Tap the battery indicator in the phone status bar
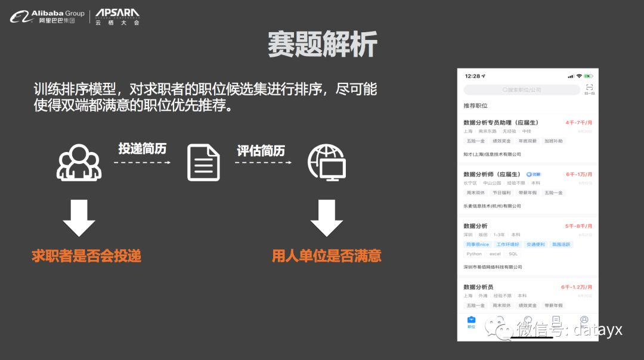The height and width of the screenshot is (360, 644). [x=589, y=76]
